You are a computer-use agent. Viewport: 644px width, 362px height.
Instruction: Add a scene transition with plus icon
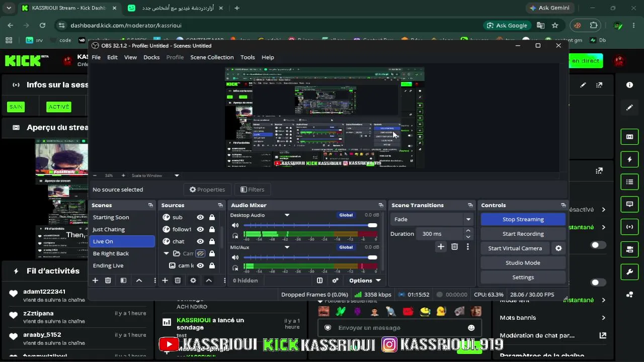tap(441, 246)
